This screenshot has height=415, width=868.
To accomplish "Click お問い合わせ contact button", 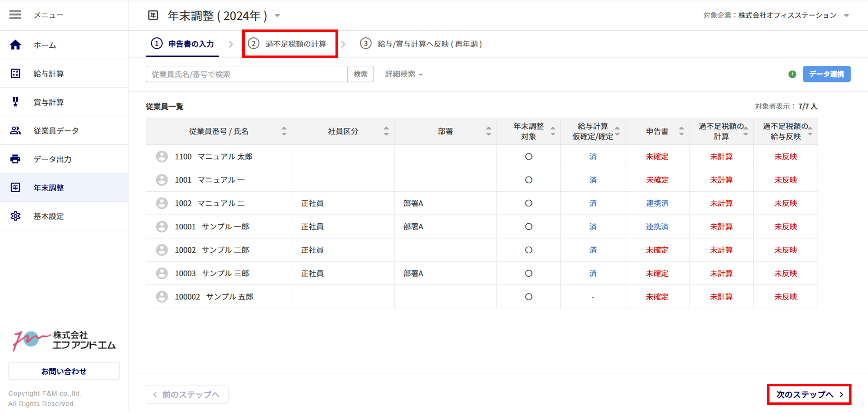I will [64, 371].
